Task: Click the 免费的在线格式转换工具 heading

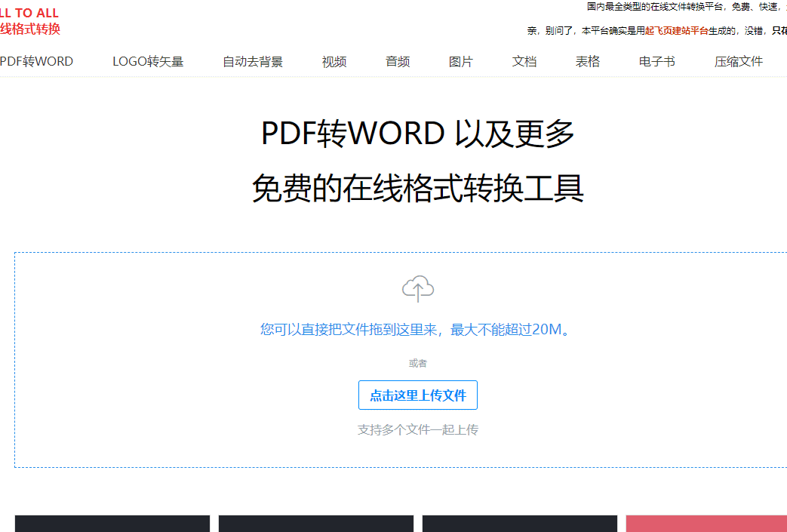Action: [418, 189]
